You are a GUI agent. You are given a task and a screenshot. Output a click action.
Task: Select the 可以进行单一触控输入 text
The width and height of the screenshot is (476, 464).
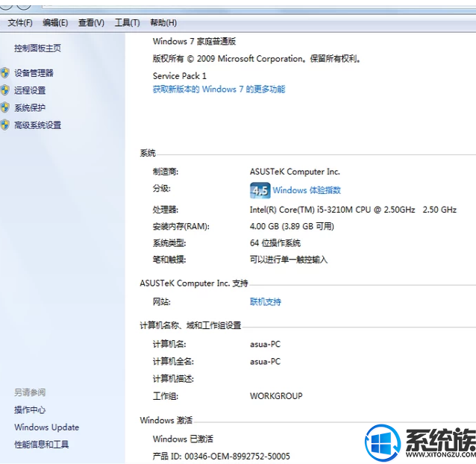click(x=289, y=260)
